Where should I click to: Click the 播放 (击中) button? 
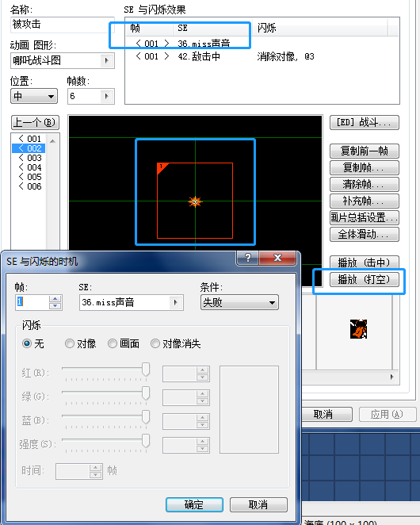[x=364, y=262]
